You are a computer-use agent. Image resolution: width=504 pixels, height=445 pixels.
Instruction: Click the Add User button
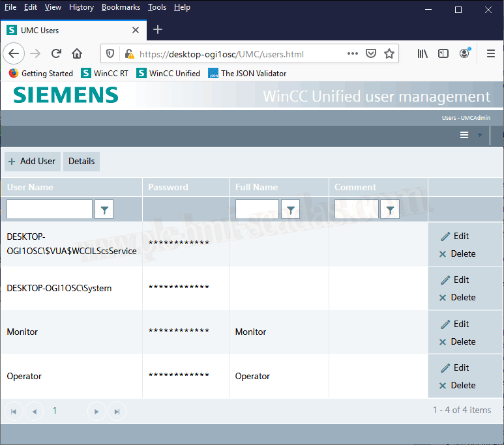tap(32, 161)
